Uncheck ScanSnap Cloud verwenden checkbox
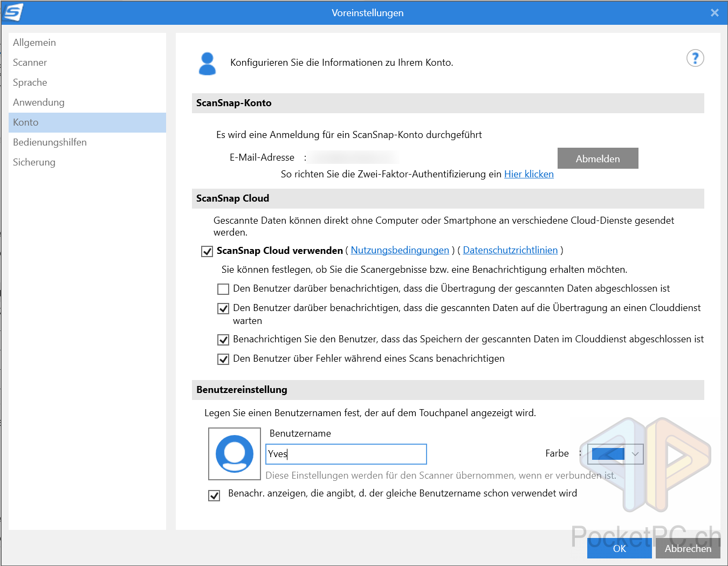Viewport: 728px width, 566px height. (x=207, y=251)
